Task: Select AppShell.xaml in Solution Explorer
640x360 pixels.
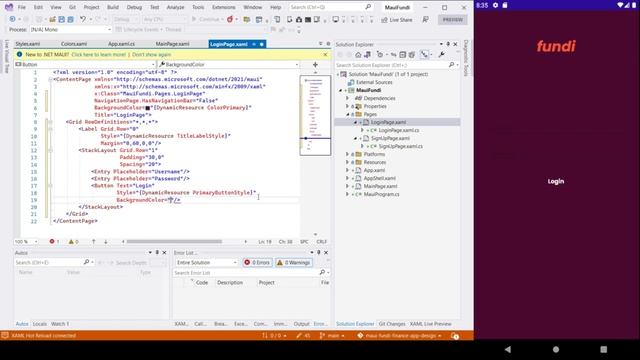Action: [x=380, y=178]
